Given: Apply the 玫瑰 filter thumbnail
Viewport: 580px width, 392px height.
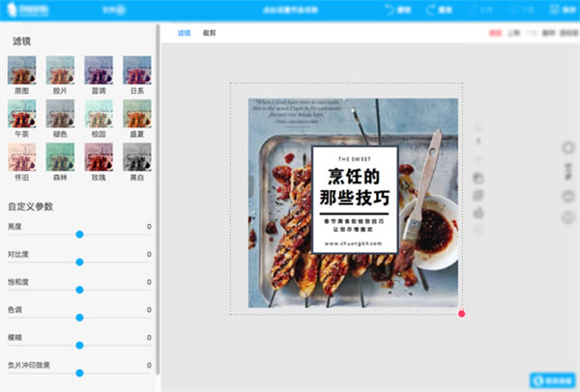Looking at the screenshot, I should click(99, 157).
